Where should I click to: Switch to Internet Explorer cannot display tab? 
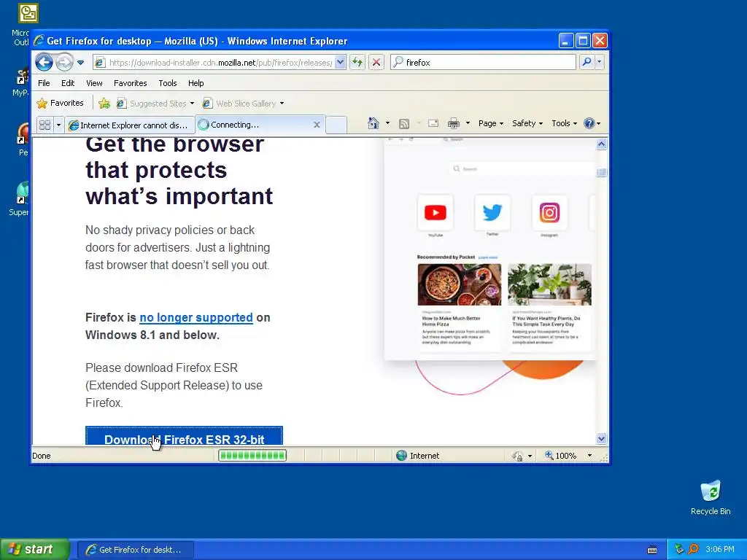(129, 125)
